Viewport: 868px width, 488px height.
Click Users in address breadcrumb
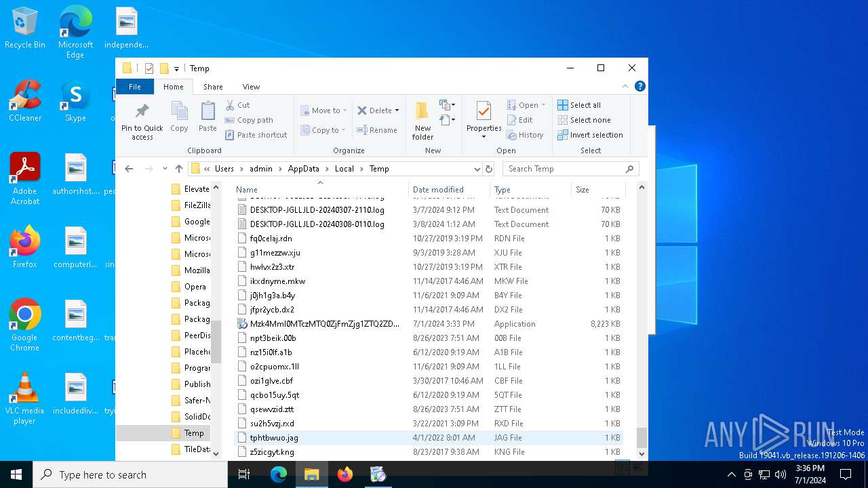click(224, 169)
